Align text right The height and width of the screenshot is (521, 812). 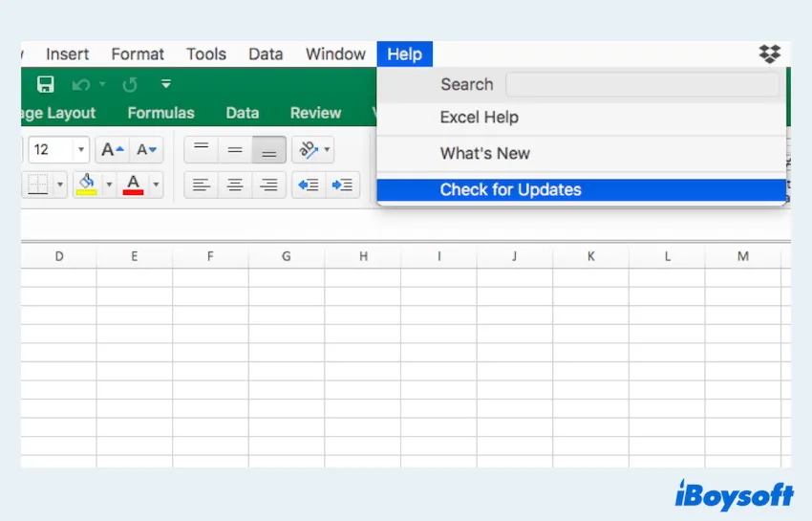click(x=268, y=185)
